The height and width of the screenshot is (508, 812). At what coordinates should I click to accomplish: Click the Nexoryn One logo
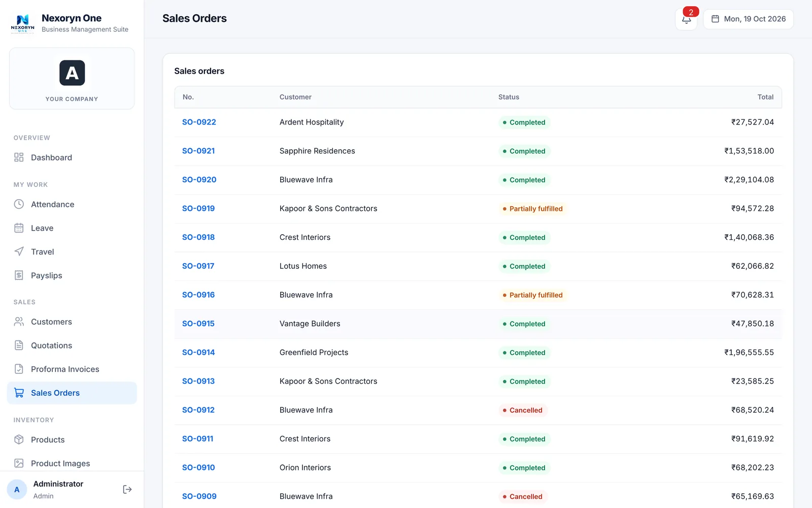23,23
